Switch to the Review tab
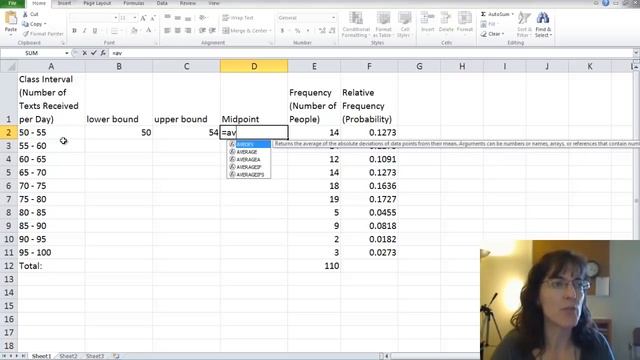 188,3
